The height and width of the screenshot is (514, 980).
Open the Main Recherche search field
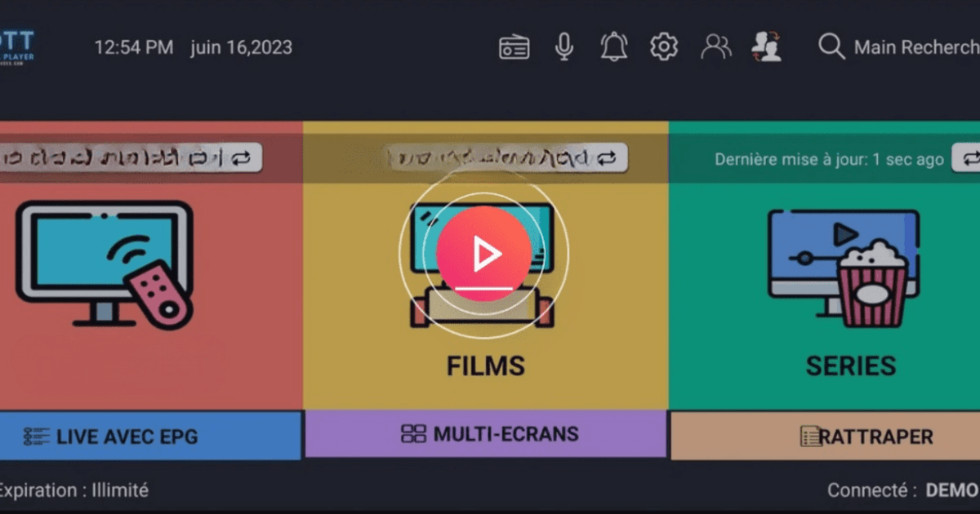[911, 47]
